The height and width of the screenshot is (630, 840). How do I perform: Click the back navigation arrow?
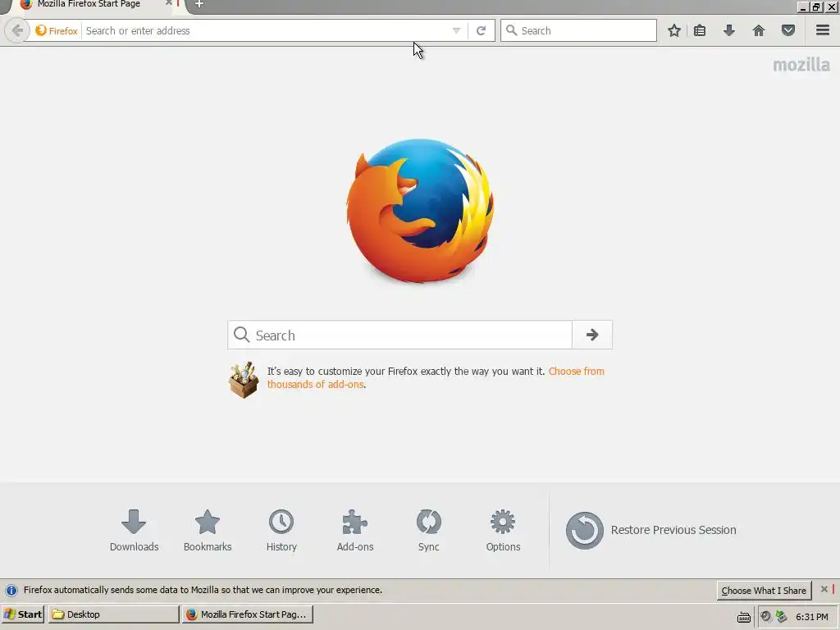(x=16, y=30)
